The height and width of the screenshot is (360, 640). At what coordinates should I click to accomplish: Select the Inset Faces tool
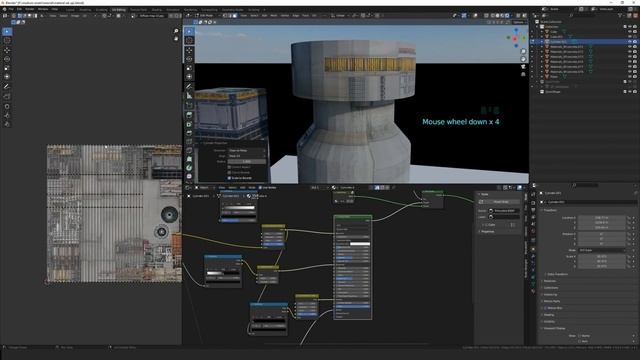click(x=189, y=124)
